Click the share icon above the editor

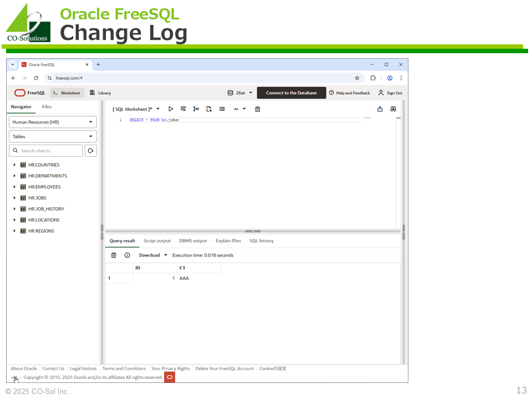click(x=380, y=109)
